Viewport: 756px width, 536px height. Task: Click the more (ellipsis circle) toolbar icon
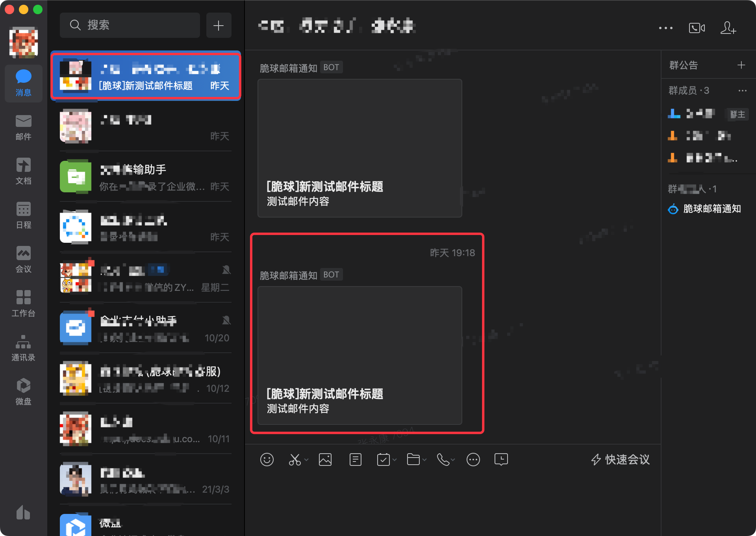473,460
